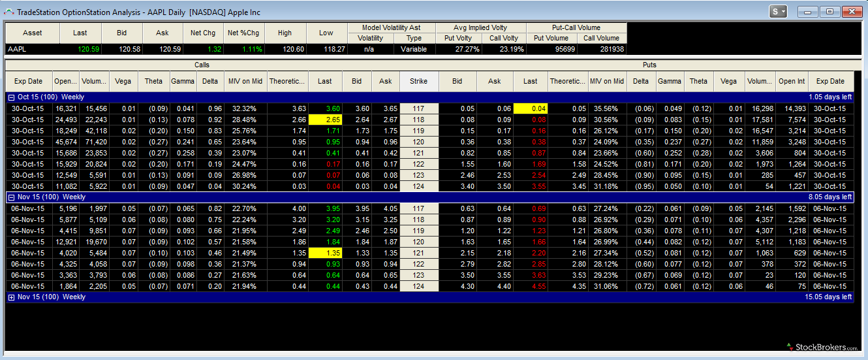Image resolution: width=868 pixels, height=360 pixels.
Task: Click the Asset header in summary table
Action: pos(32,33)
